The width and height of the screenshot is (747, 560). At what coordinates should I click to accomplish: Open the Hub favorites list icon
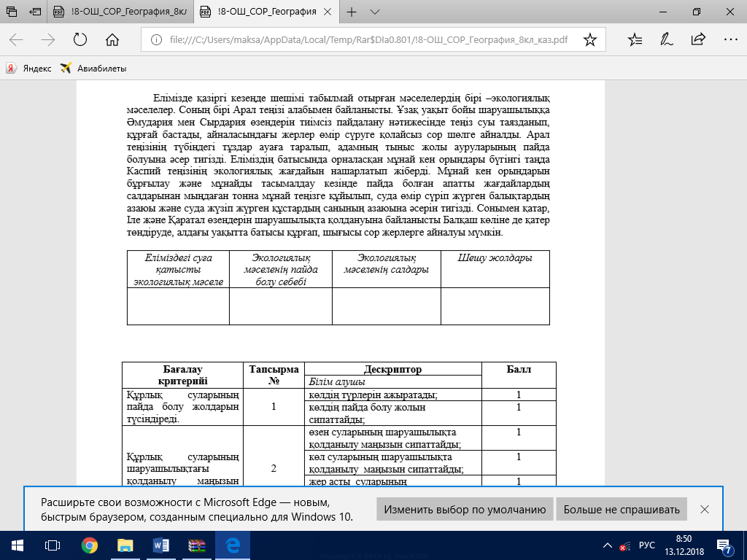pyautogui.click(x=635, y=39)
